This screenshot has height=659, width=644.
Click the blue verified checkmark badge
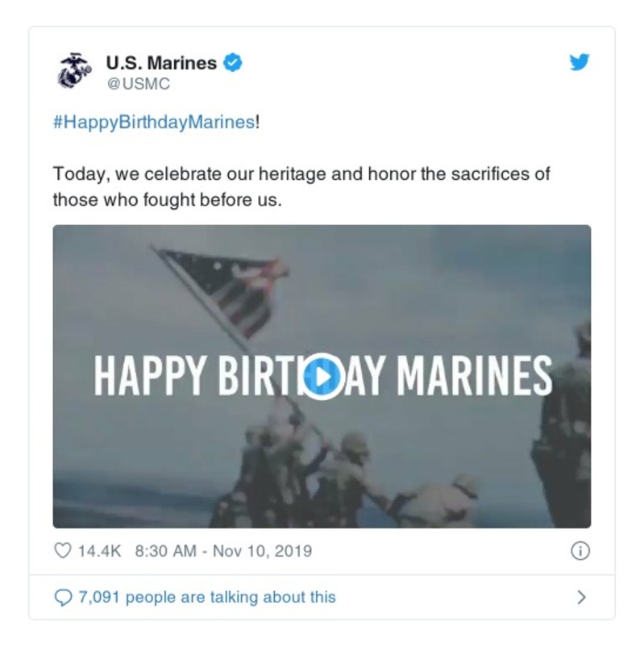click(233, 63)
